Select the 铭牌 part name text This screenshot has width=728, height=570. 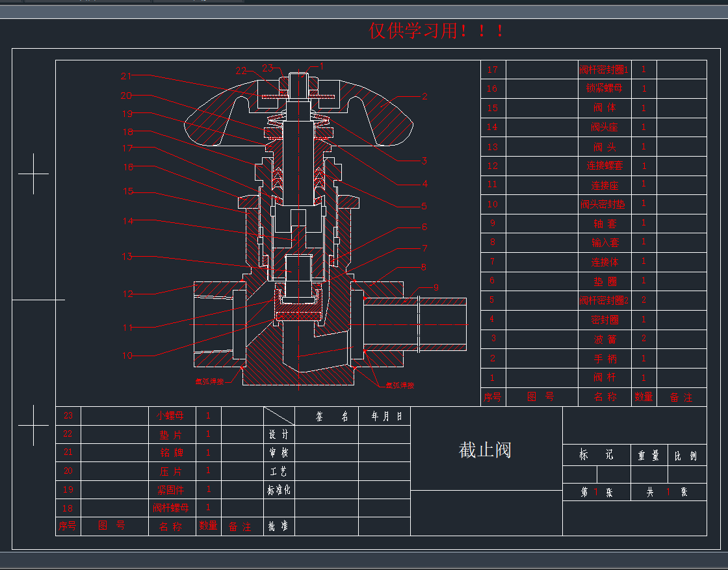pos(170,452)
